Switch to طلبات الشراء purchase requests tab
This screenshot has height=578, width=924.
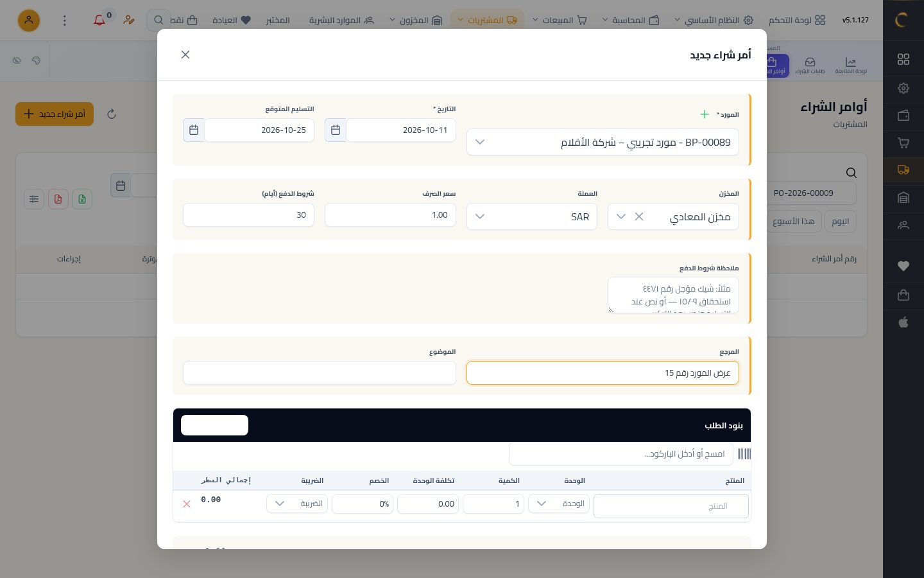(810, 65)
